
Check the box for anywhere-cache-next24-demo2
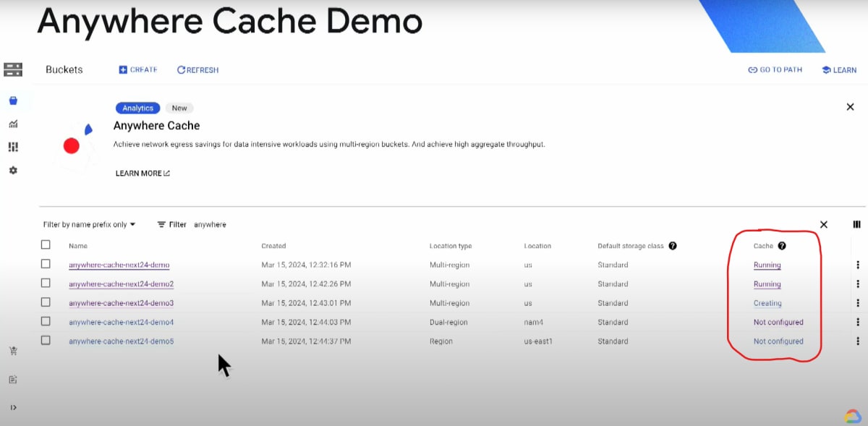pos(46,284)
